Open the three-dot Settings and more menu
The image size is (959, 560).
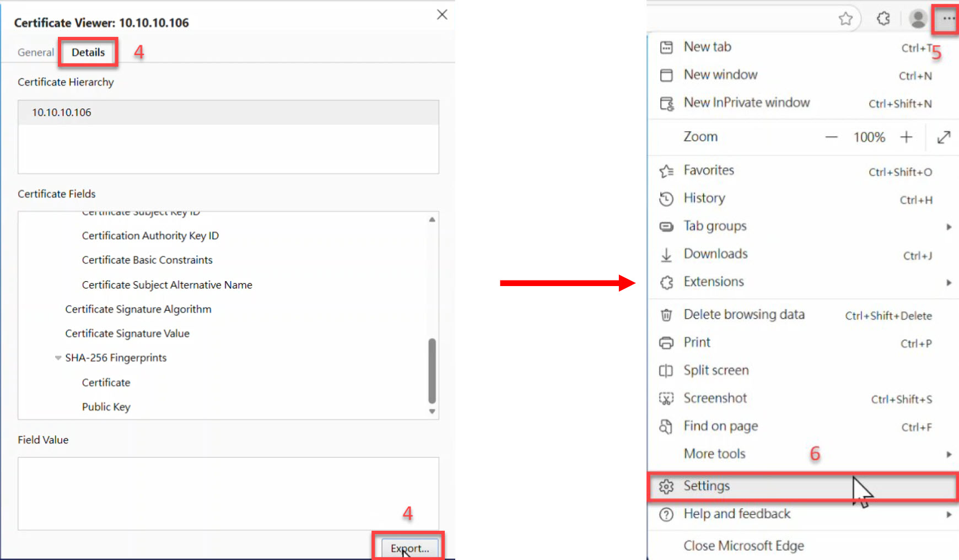(x=948, y=19)
